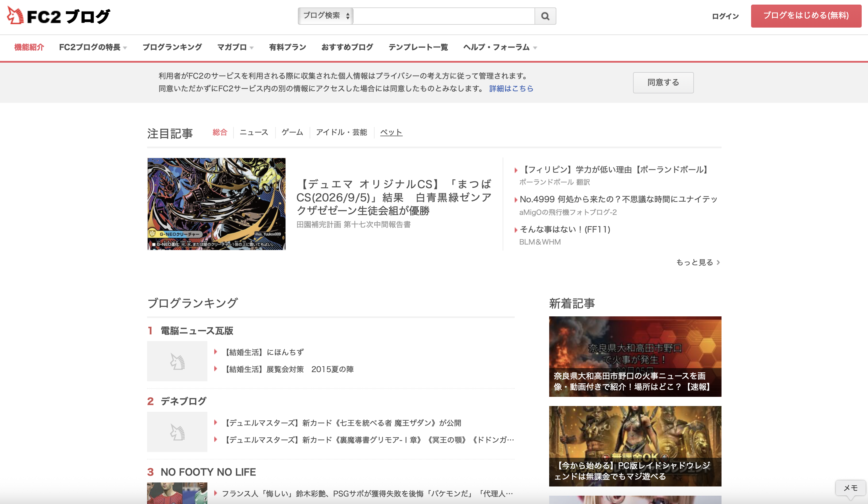The height and width of the screenshot is (504, 868).
Task: Open そんな事はない！(FF11) article
Action: point(565,229)
